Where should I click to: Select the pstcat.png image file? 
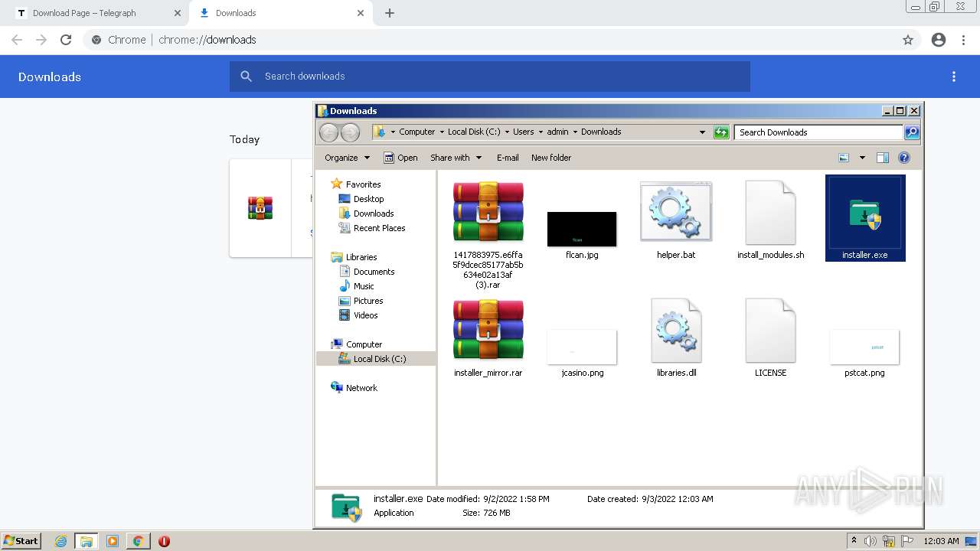coord(864,354)
